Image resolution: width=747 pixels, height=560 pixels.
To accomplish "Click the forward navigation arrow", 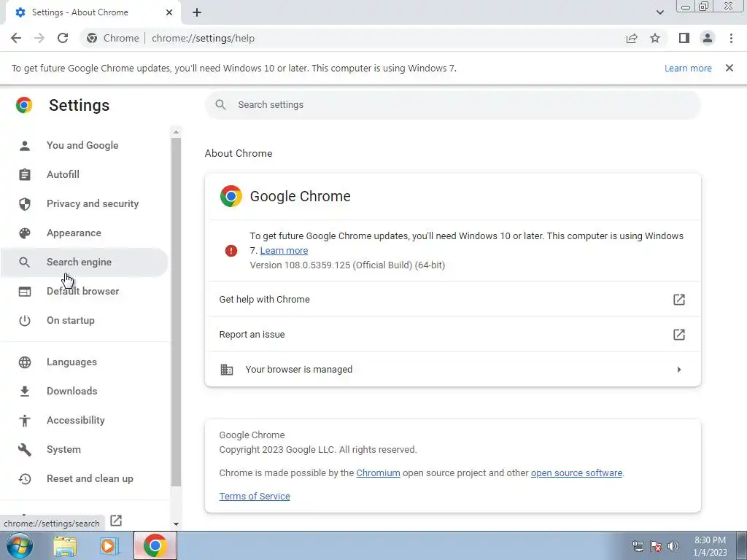I will [x=39, y=38].
